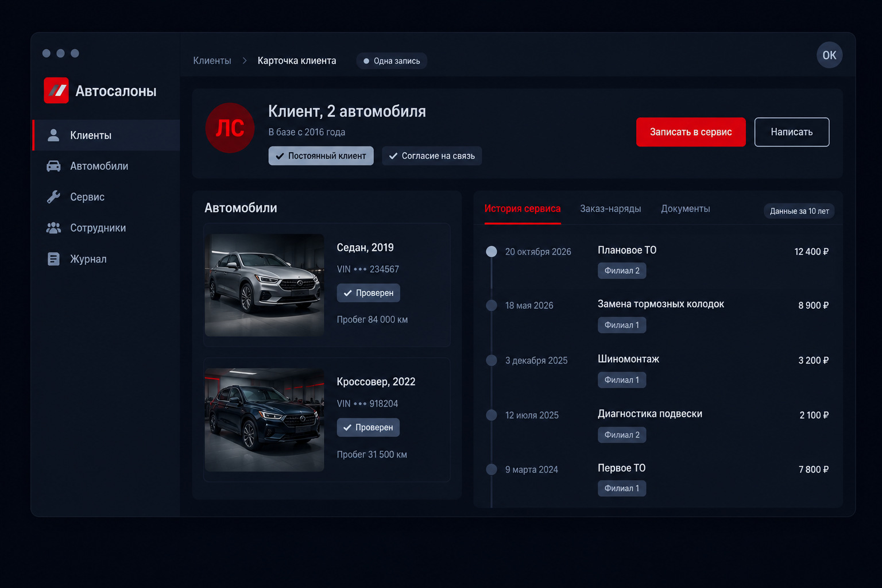
Task: Open the Сервис sidebar section
Action: click(106, 197)
